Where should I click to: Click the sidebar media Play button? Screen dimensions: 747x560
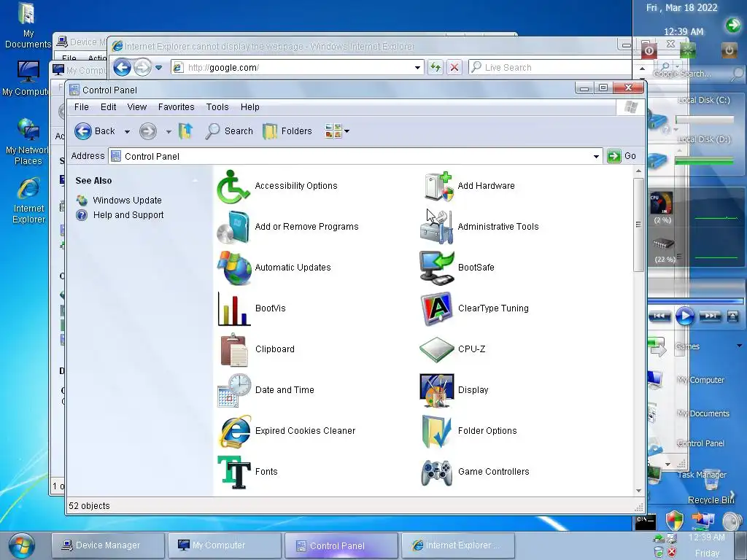click(685, 316)
